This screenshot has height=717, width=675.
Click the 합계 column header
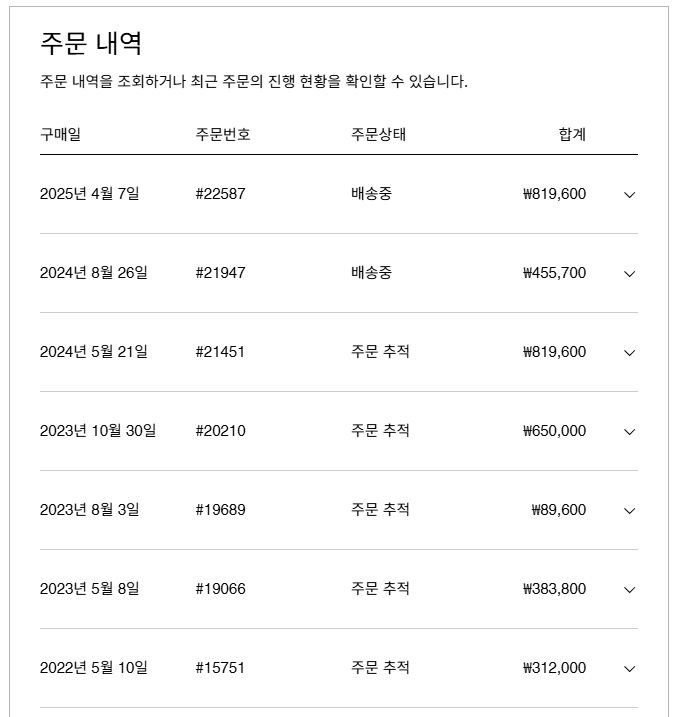572,134
